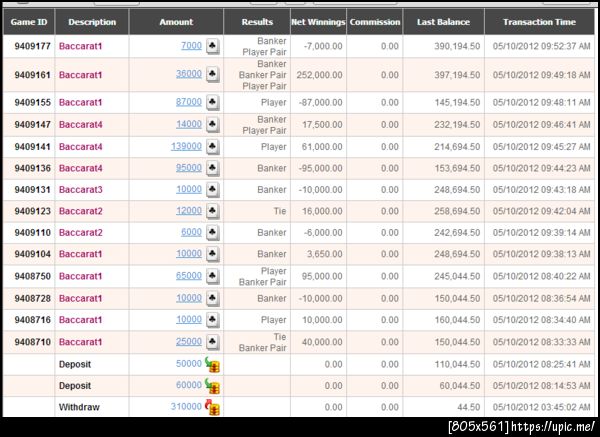Image resolution: width=600 pixels, height=437 pixels.
Task: Click the Tie result in game 9409123 row
Action: [x=280, y=211]
